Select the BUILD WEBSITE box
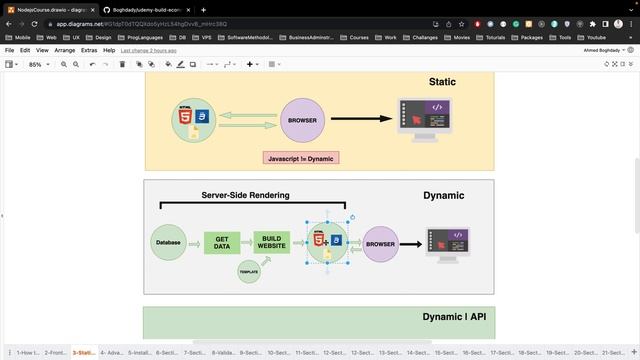640x360 pixels. point(271,242)
